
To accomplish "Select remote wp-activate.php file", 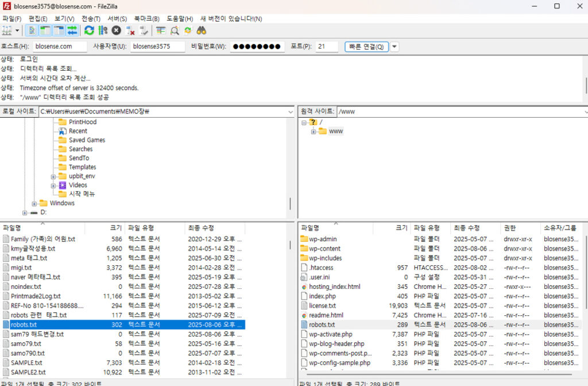I will coord(330,335).
